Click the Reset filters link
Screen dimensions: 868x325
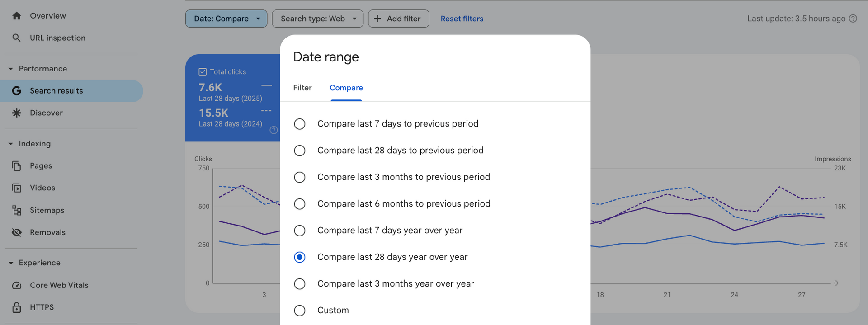tap(462, 19)
